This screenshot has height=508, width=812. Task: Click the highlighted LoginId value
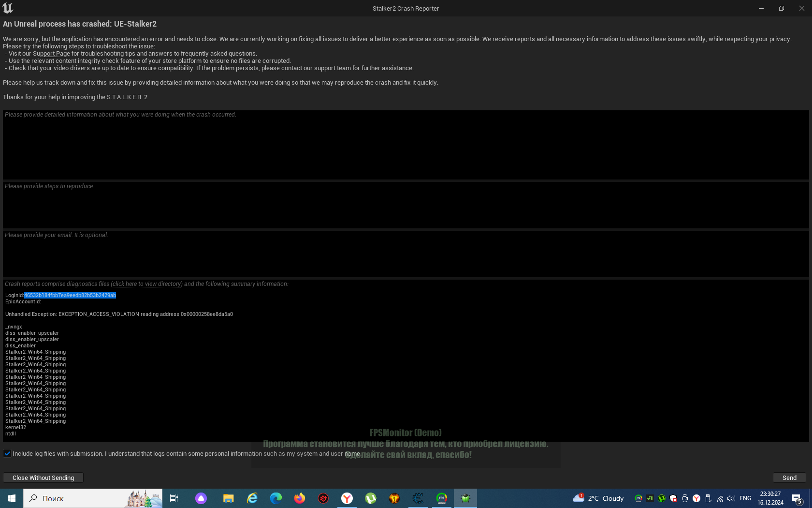(x=70, y=295)
